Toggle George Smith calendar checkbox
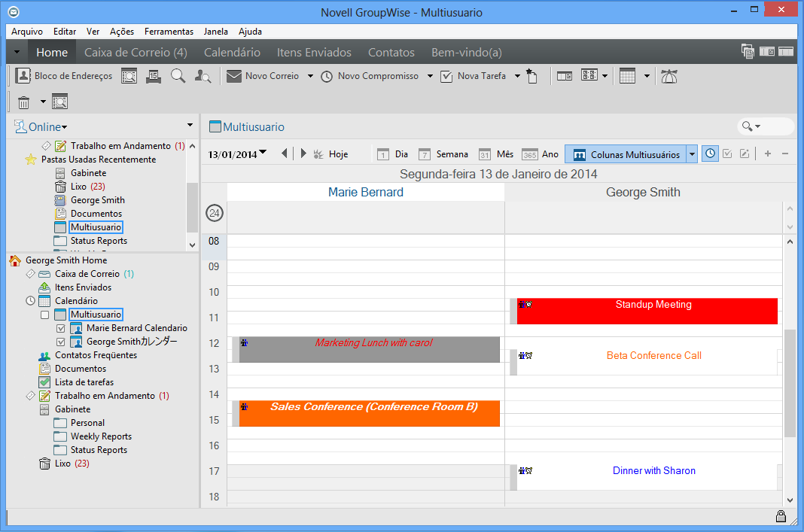Screen dimensions: 804x532 pyautogui.click(x=61, y=342)
